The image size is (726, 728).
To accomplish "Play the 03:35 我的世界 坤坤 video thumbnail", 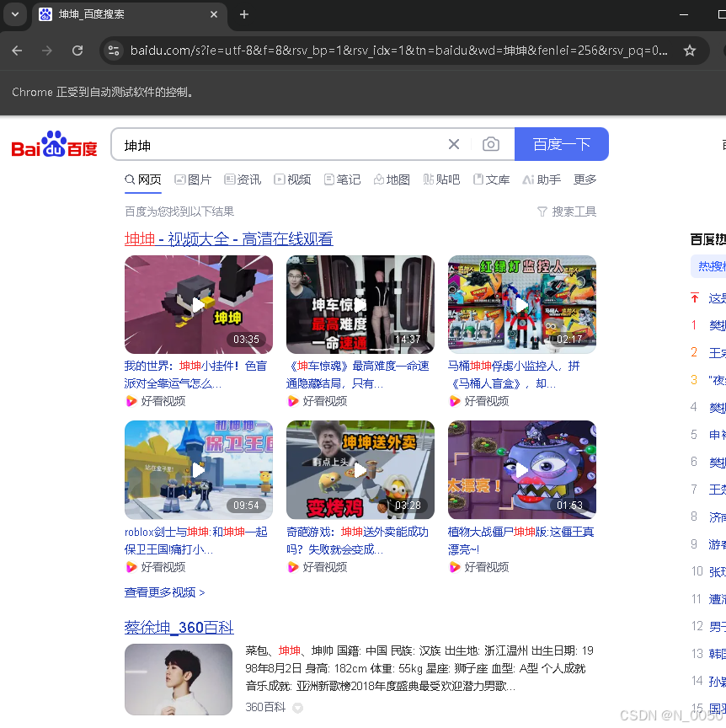I will coord(199,304).
